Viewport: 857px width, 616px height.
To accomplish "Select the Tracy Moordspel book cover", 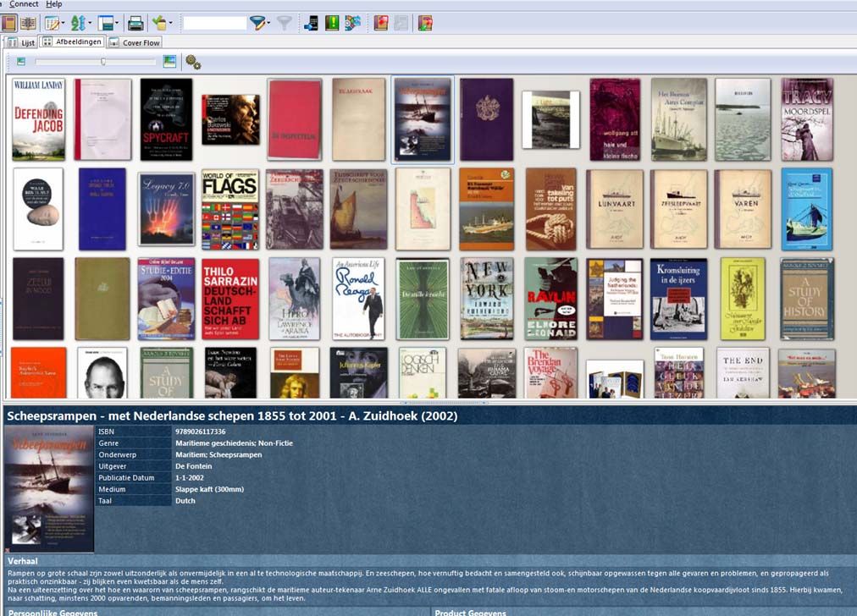I will click(x=807, y=119).
